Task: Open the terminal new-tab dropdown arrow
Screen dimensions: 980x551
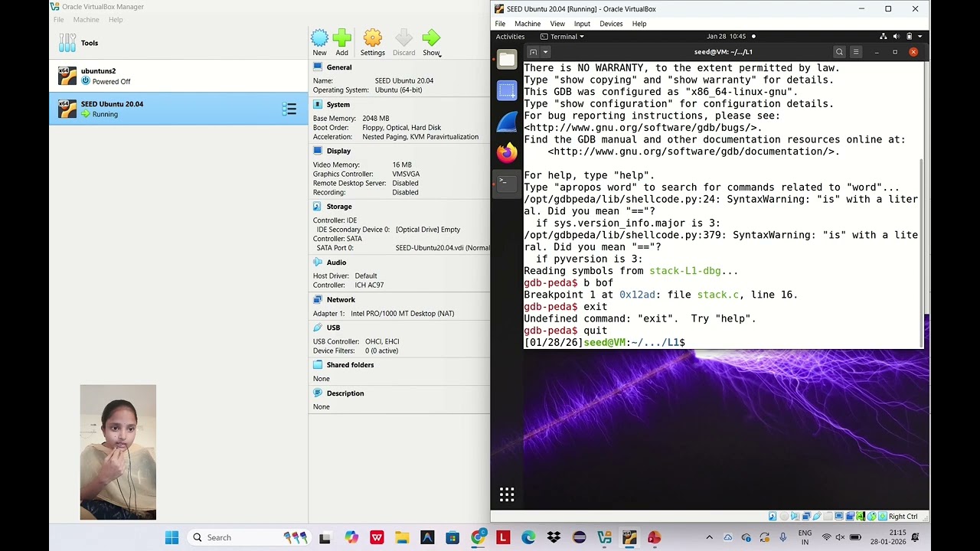Action: 545,52
